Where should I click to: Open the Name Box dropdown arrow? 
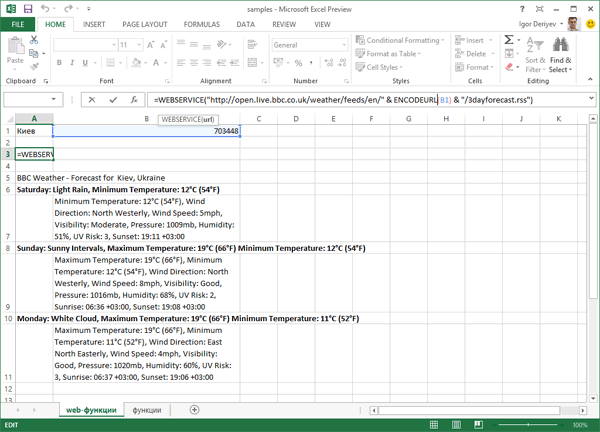[54, 99]
